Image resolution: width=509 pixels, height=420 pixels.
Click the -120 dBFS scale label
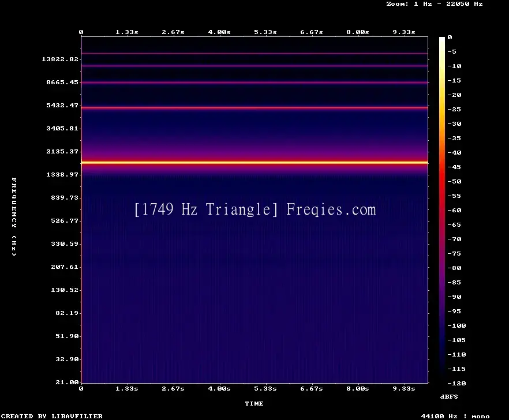click(x=456, y=383)
